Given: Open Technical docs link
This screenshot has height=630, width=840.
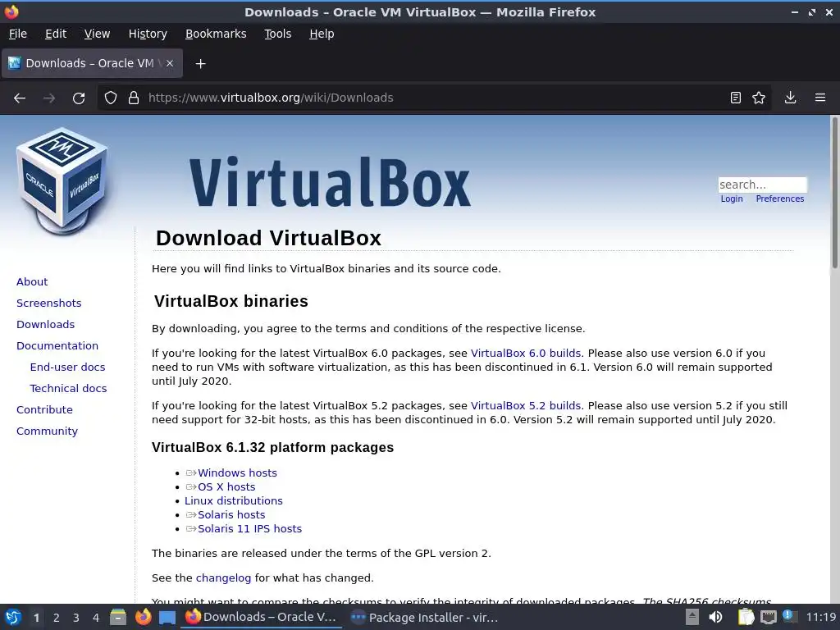Looking at the screenshot, I should tap(68, 388).
